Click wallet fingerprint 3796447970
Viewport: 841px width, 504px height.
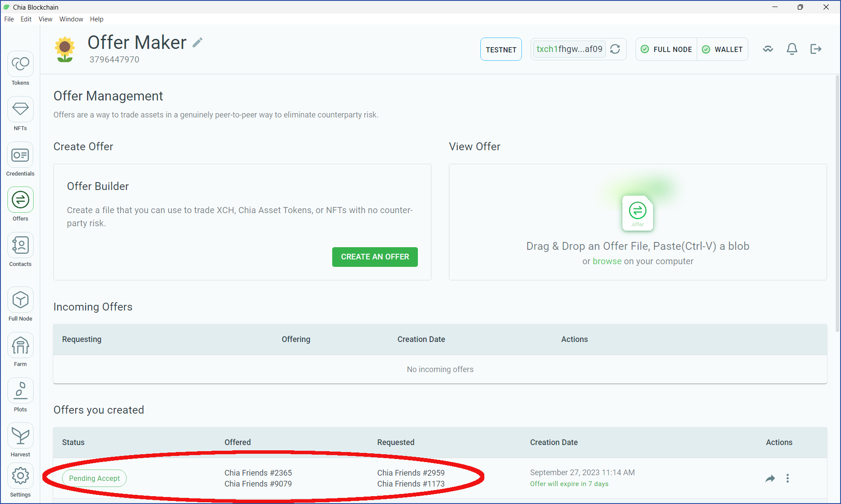(x=115, y=59)
